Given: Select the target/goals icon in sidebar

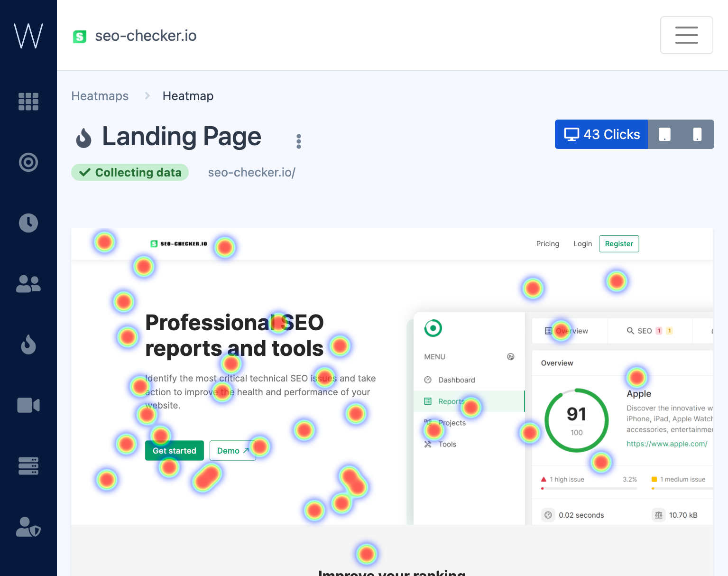Looking at the screenshot, I should tap(28, 162).
